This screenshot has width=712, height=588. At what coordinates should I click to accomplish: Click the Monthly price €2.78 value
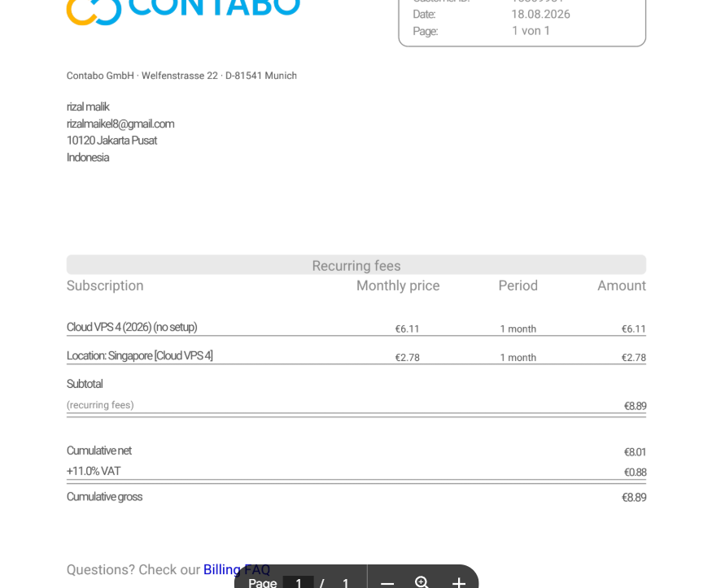click(408, 358)
